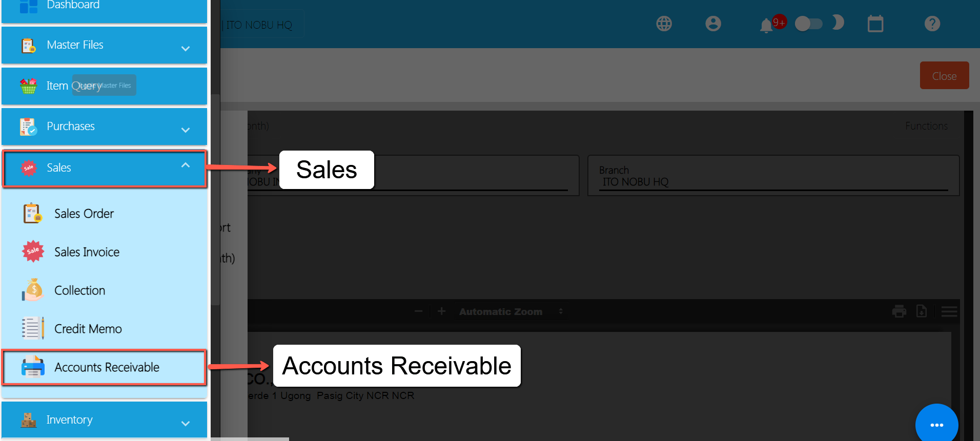This screenshot has width=980, height=441.
Task: Open the calendar icon in header
Action: 875,24
